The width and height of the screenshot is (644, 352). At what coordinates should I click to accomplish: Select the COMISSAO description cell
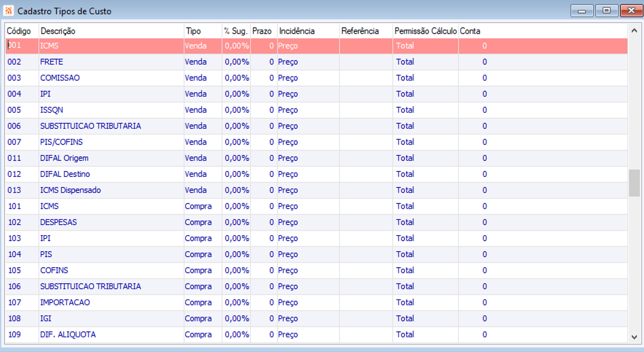[112, 78]
